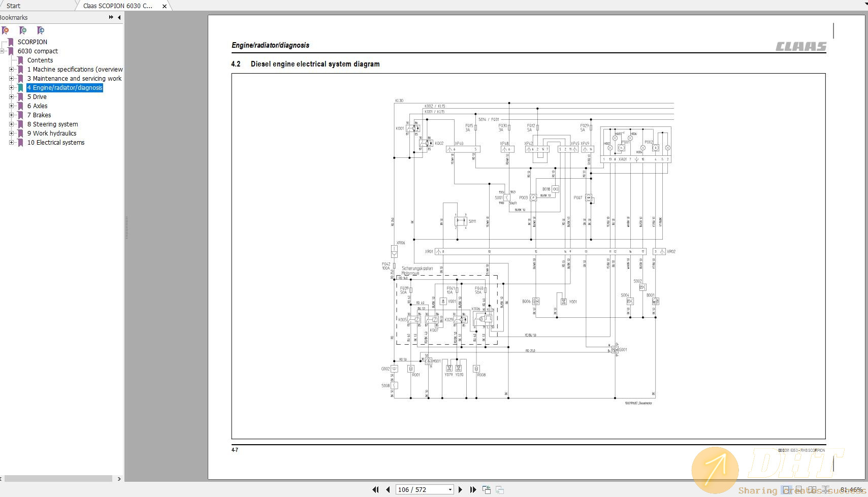Click the page footer number '4-7'

(x=235, y=450)
